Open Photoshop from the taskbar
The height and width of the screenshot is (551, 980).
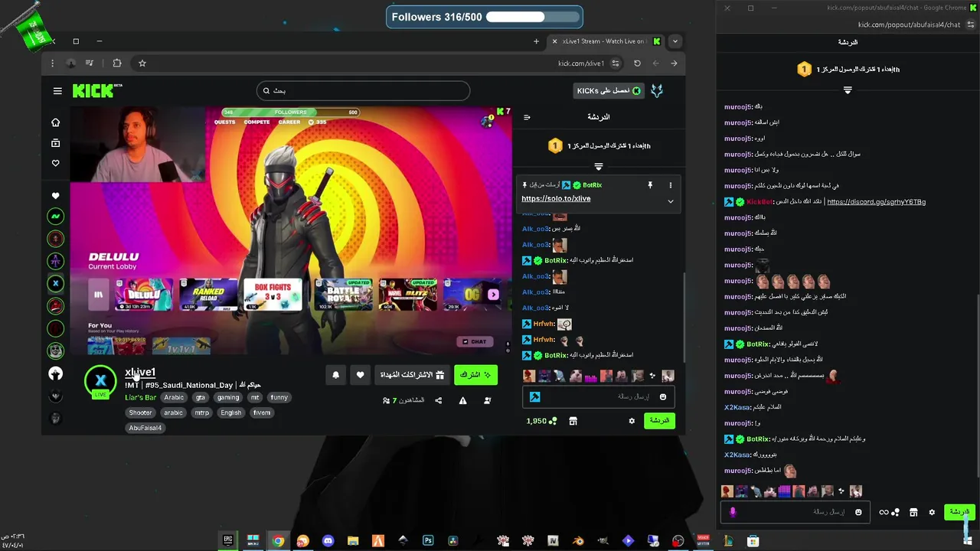pos(428,540)
